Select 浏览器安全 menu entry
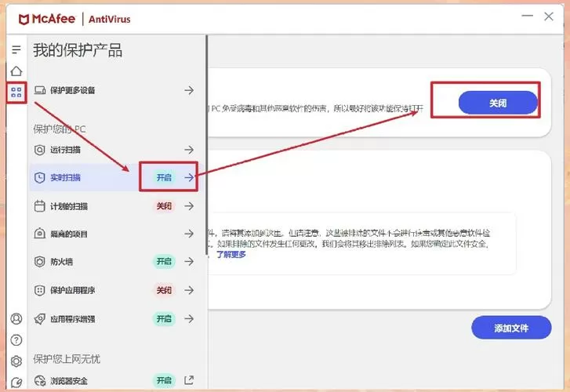Image resolution: width=570 pixels, height=392 pixels. pyautogui.click(x=114, y=381)
